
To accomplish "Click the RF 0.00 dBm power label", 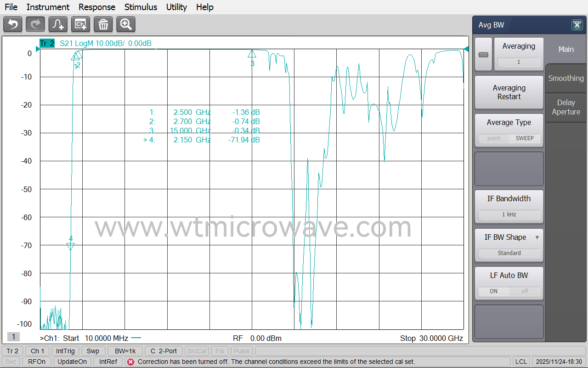I will point(257,338).
